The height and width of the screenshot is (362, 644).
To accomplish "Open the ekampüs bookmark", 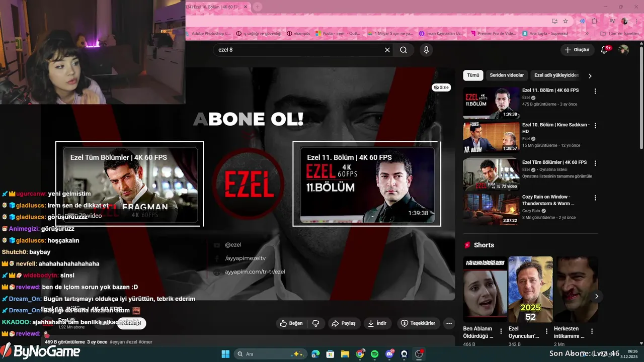I will [298, 34].
